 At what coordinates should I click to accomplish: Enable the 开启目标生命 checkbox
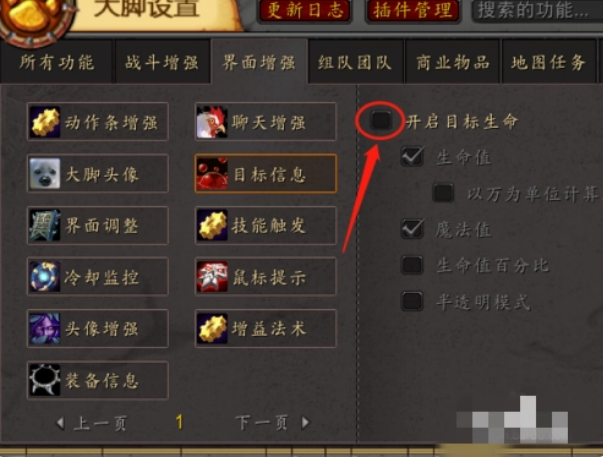point(381,120)
